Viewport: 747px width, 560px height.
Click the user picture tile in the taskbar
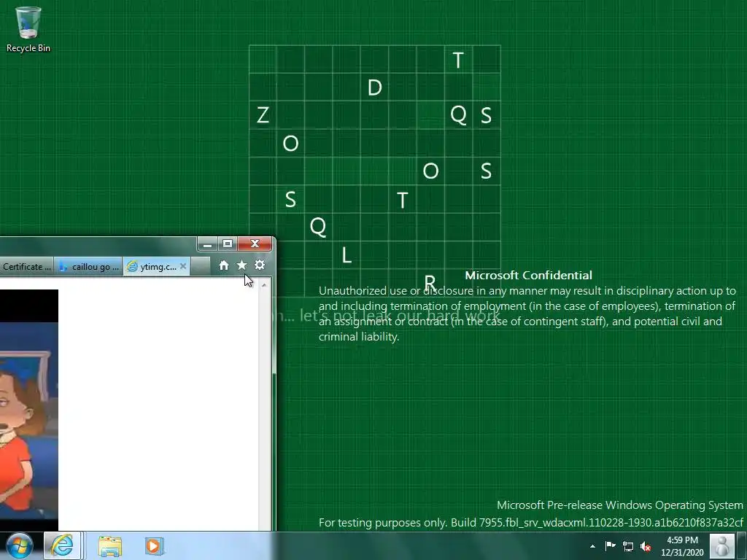pos(721,545)
